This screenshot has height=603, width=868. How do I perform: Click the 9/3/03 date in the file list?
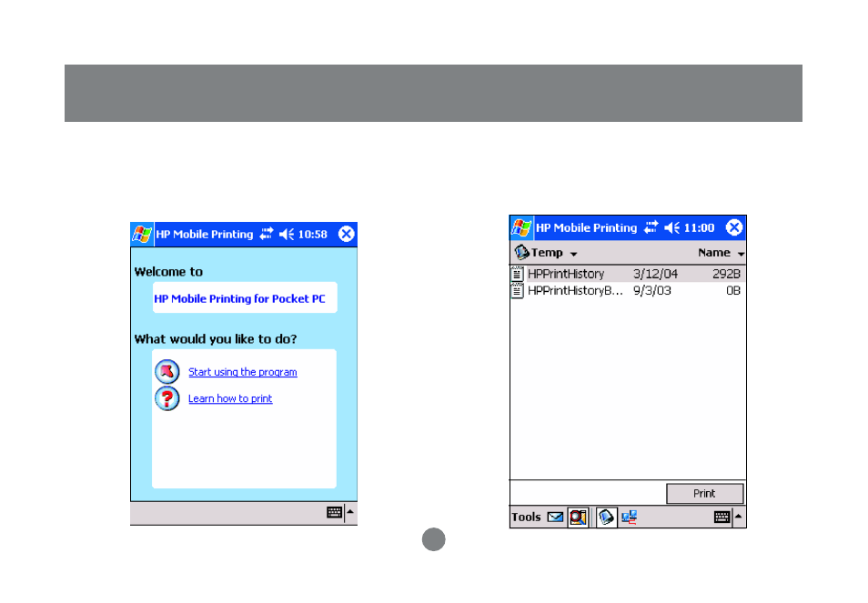[x=652, y=290]
